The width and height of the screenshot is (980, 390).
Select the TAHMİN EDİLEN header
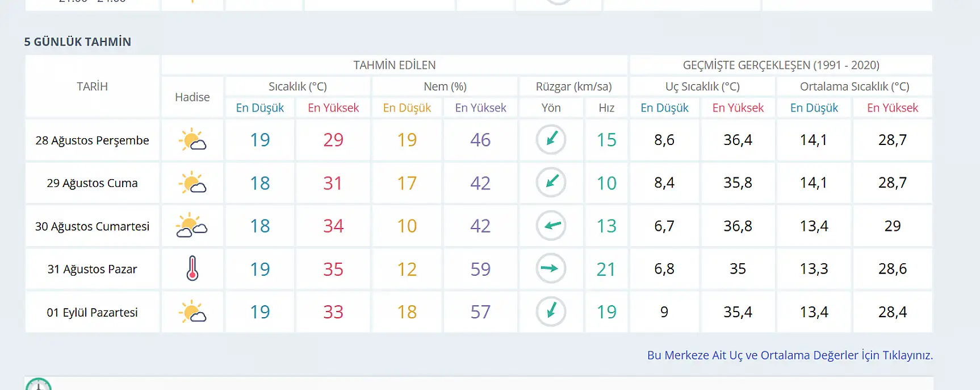tap(394, 65)
